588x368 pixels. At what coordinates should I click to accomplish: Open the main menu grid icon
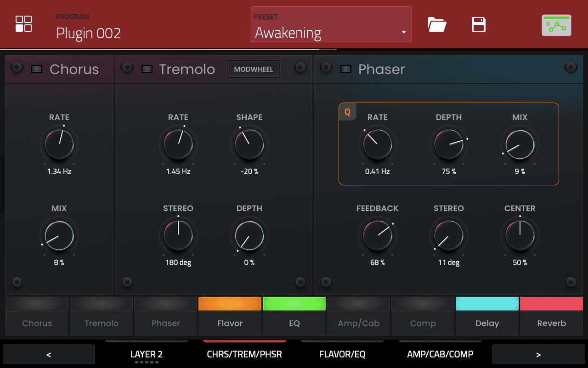point(23,24)
